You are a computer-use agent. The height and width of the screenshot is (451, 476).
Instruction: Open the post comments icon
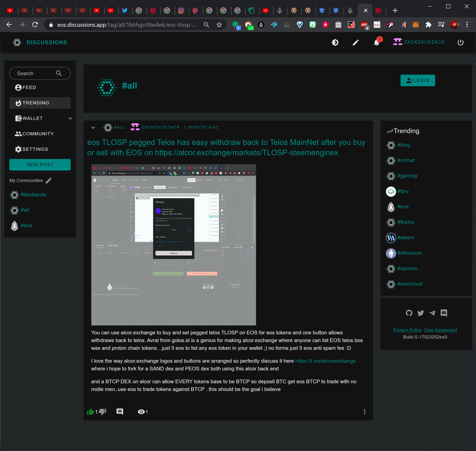point(120,412)
